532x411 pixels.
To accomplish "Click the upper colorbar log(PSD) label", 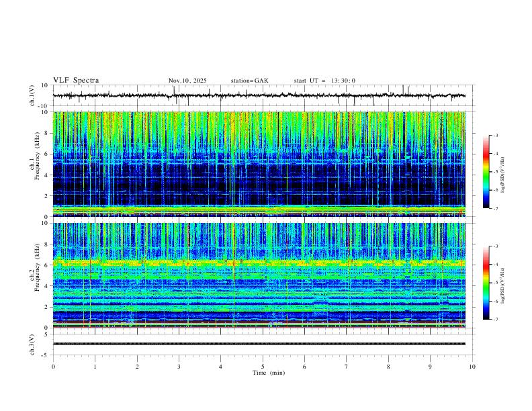I will tap(503, 175).
